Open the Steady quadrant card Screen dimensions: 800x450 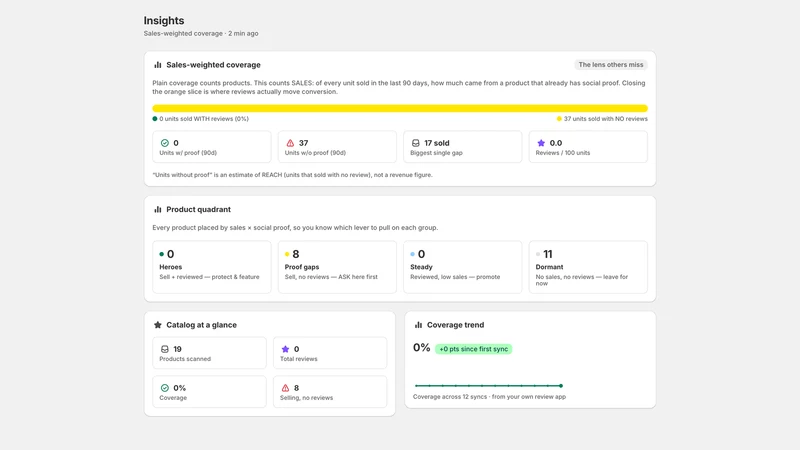click(x=463, y=267)
